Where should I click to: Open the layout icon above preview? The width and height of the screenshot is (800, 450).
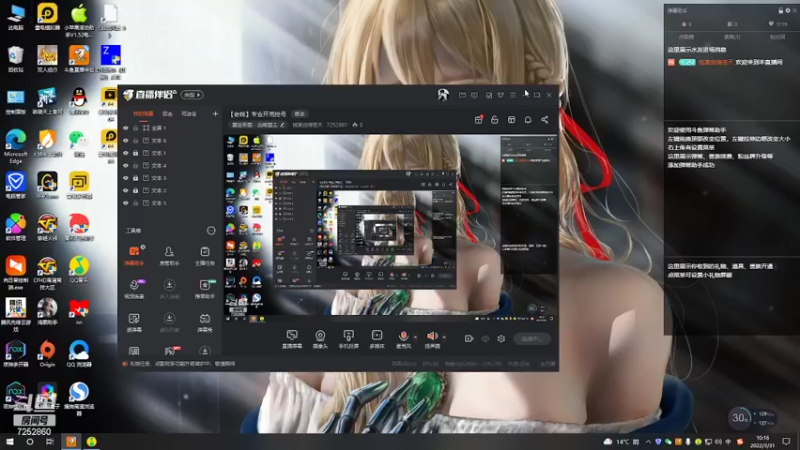[511, 119]
